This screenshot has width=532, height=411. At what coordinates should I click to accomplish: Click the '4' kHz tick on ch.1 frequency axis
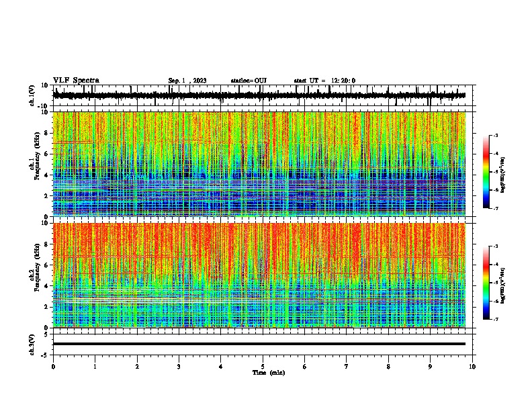coord(47,175)
